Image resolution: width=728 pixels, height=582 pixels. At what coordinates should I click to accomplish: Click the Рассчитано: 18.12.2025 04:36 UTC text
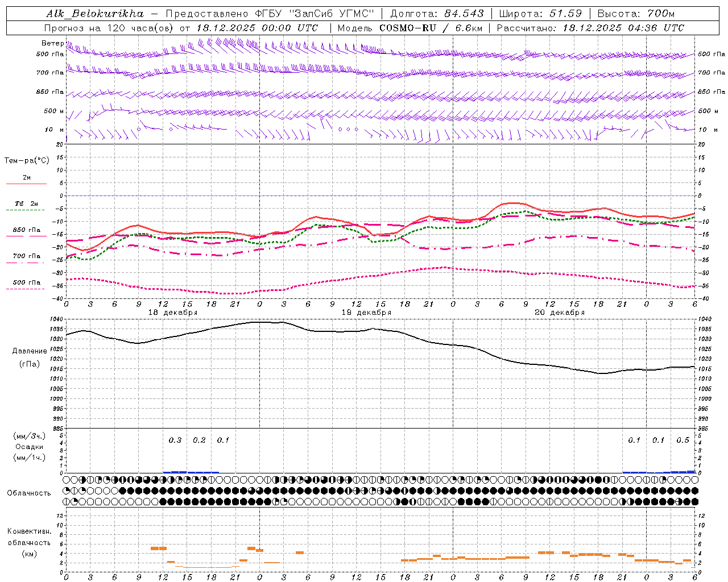click(x=590, y=28)
